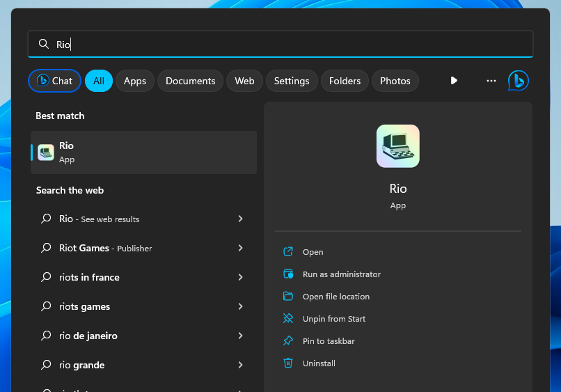Choose Open file location
The image size is (561, 392).
[x=336, y=297]
